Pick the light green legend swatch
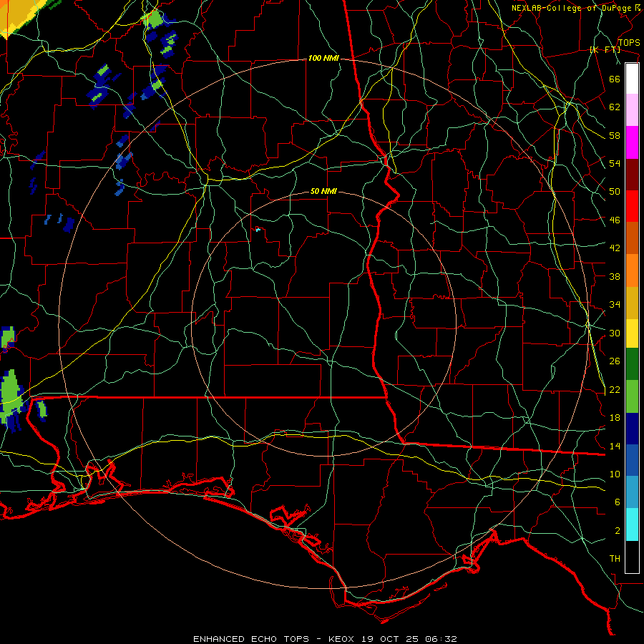 [632, 396]
